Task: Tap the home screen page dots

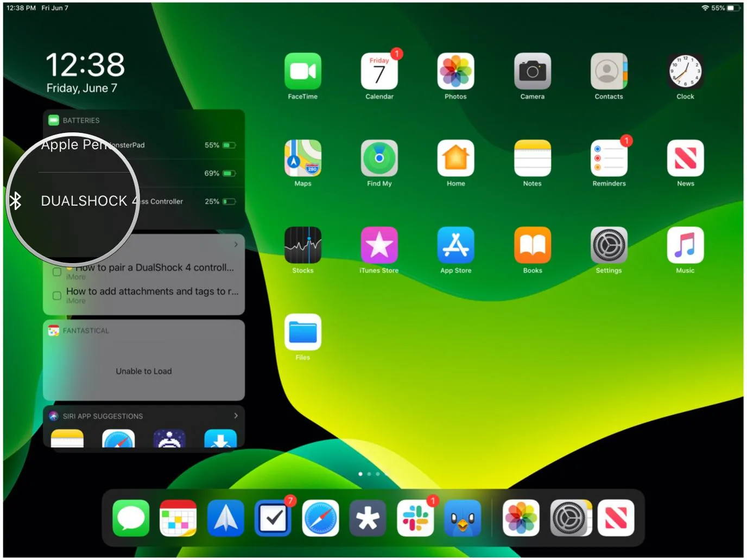Action: (x=373, y=474)
